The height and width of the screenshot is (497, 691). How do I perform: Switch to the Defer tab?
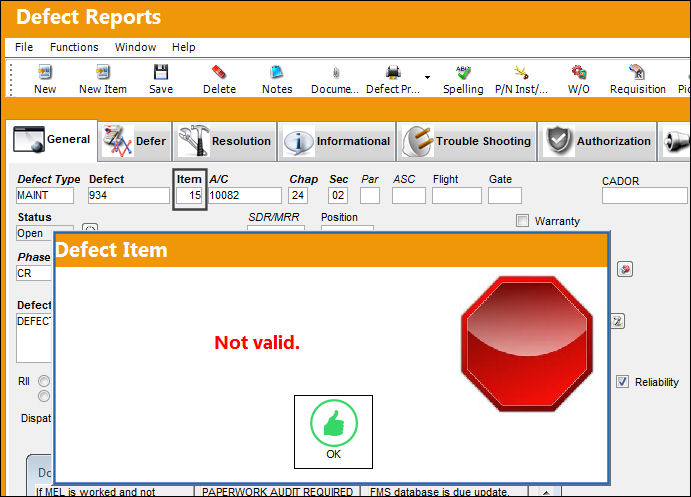(x=135, y=141)
